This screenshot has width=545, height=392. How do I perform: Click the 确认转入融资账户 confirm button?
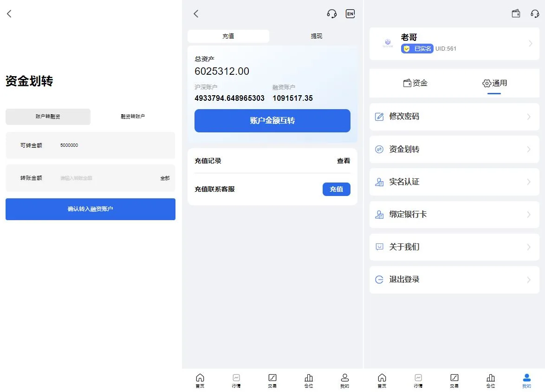[x=91, y=209]
